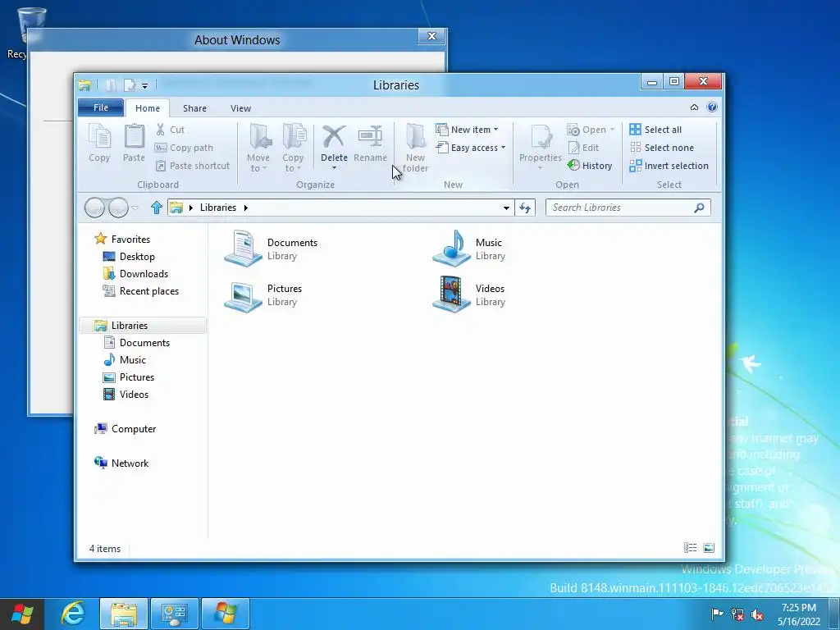
Task: Click the Rename ribbon icon
Action: 370,143
